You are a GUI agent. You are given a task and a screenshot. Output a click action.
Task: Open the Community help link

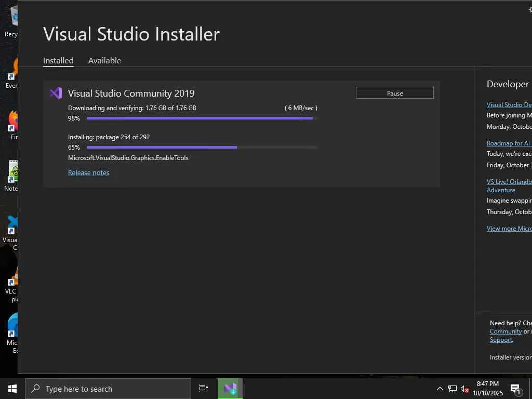pyautogui.click(x=506, y=331)
